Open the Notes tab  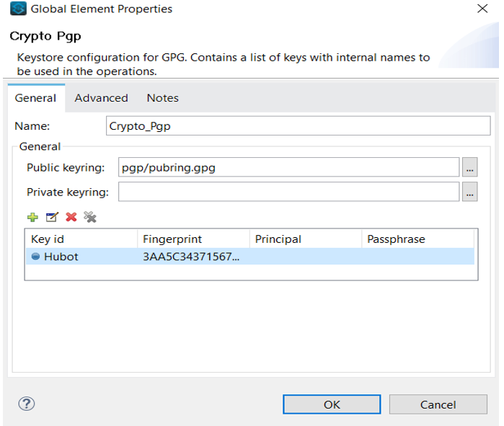coord(162,98)
